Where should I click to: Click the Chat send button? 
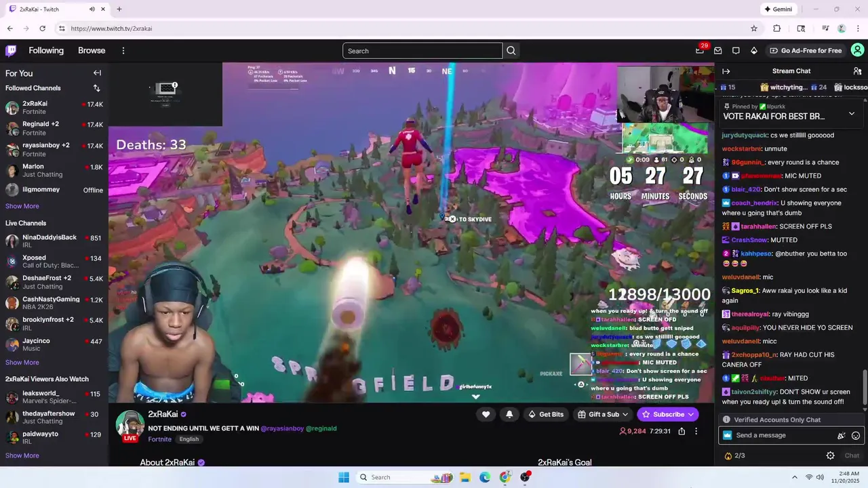click(x=852, y=455)
